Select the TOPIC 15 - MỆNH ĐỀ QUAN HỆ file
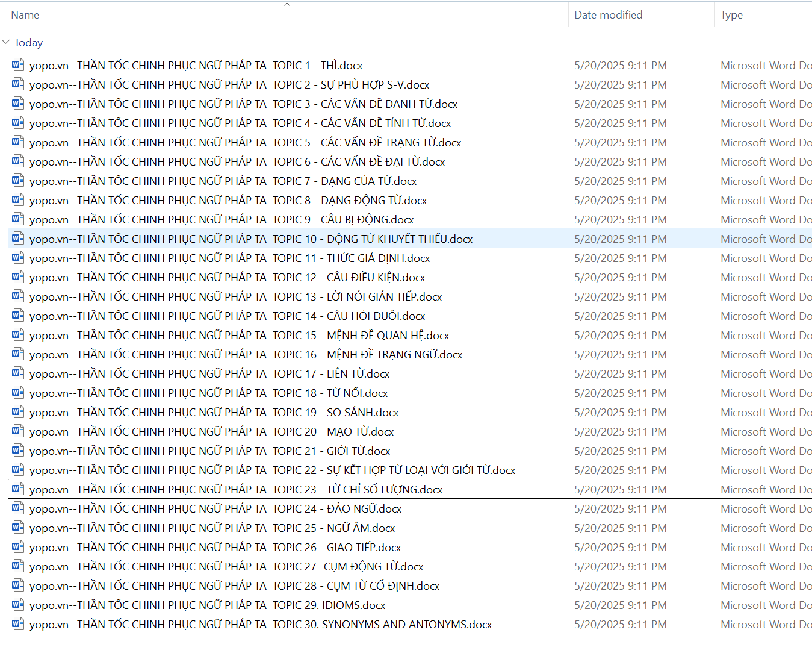 (239, 336)
